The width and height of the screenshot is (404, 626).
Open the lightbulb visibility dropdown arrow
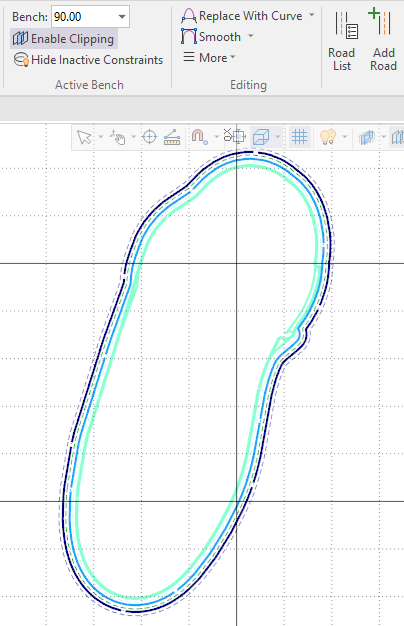point(345,137)
